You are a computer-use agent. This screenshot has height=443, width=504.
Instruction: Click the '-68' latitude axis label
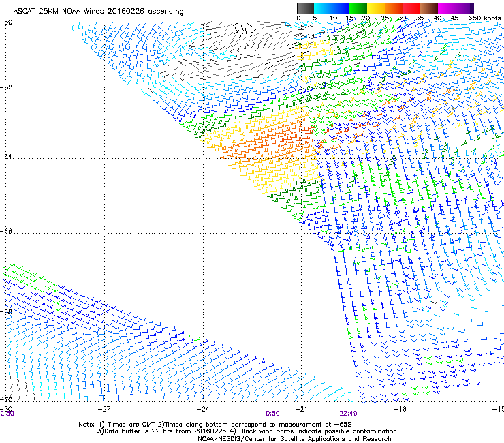click(6, 311)
